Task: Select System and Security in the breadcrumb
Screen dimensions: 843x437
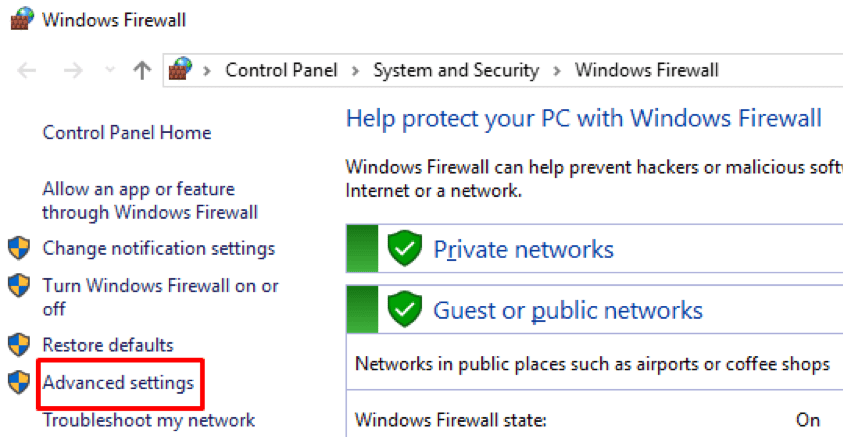Action: coord(455,70)
